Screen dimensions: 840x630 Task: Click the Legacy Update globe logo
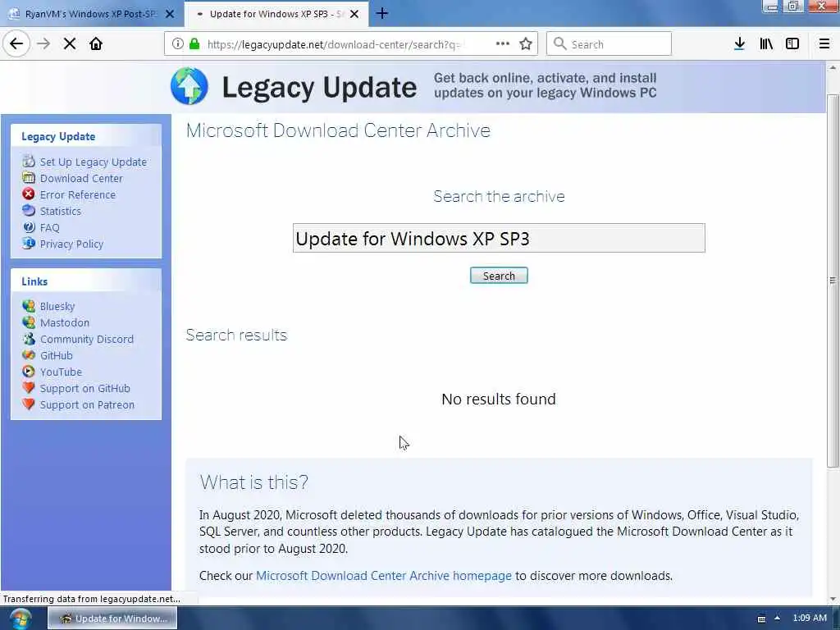click(x=189, y=86)
